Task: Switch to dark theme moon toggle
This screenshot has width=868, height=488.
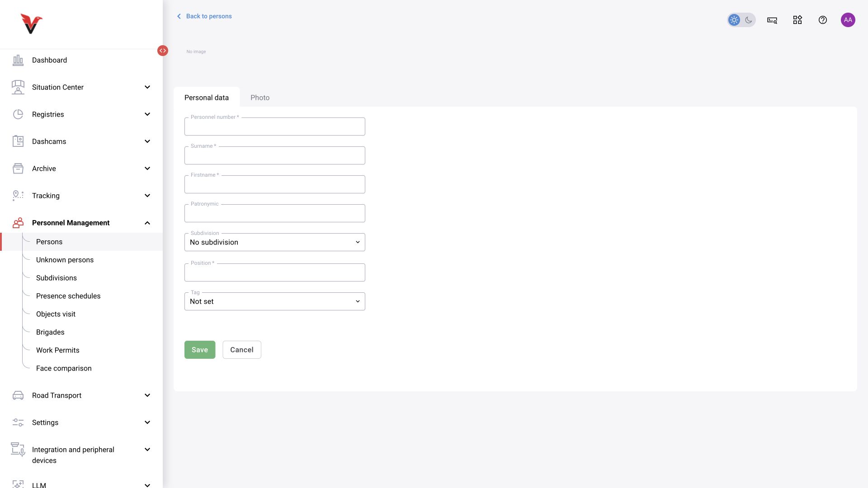Action: 749,20
